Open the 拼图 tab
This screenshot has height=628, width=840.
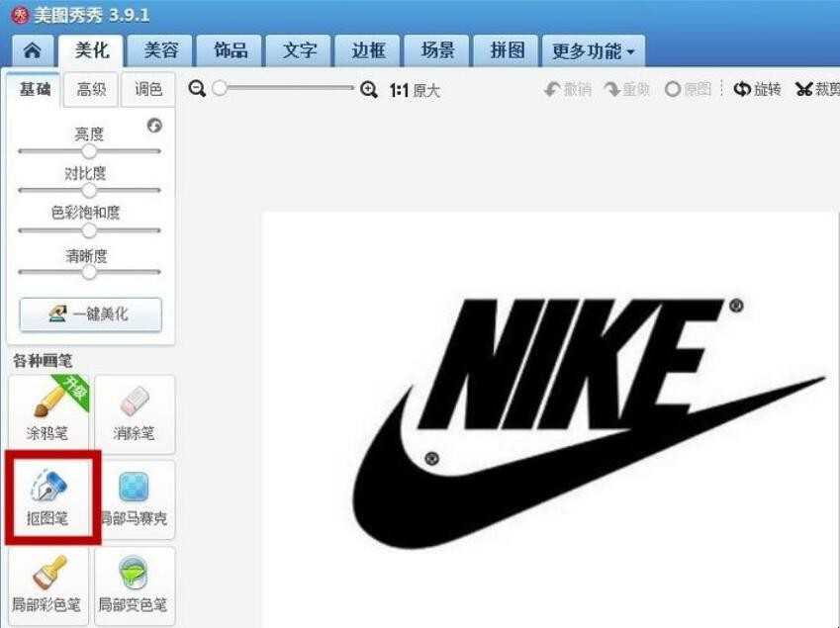pos(507,50)
